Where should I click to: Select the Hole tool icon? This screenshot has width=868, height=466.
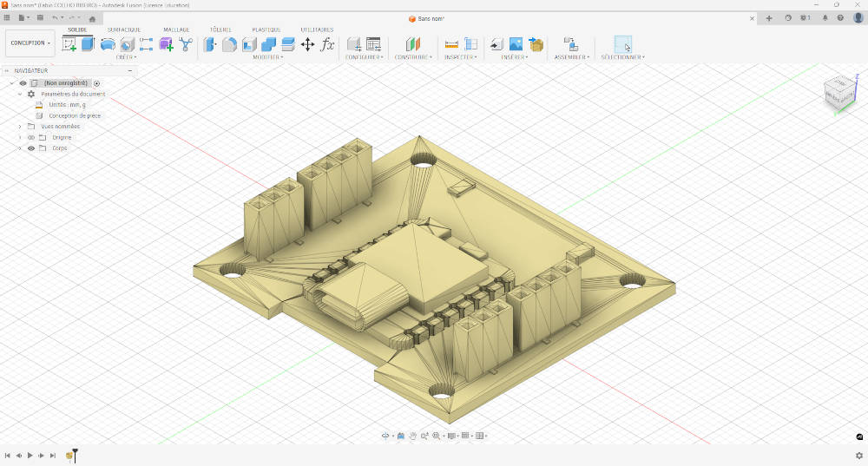point(128,44)
